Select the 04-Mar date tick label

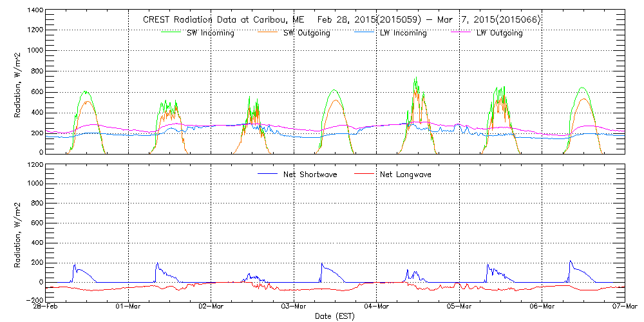pos(377,307)
